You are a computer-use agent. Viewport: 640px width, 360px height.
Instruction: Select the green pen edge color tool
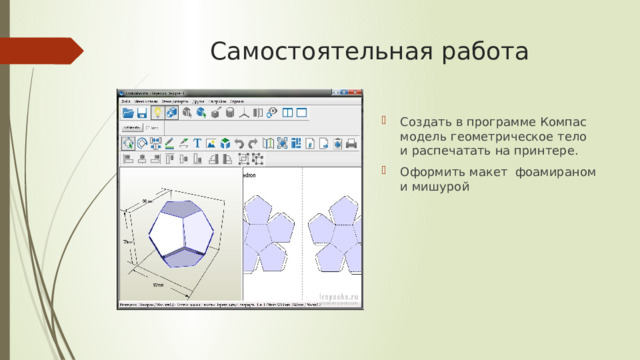[x=184, y=144]
